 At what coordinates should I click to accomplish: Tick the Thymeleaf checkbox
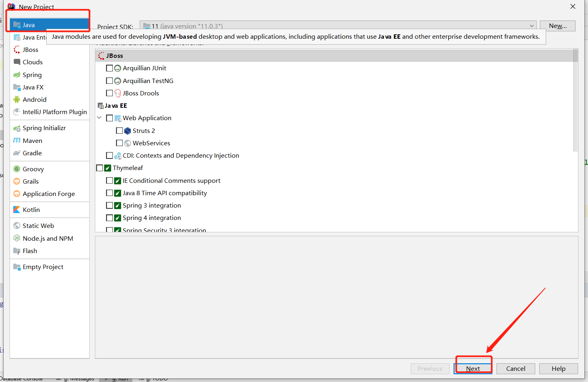point(100,168)
